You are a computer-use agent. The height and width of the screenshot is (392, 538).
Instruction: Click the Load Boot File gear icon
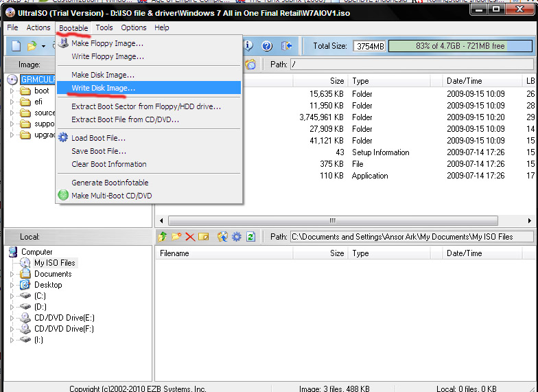(x=63, y=137)
